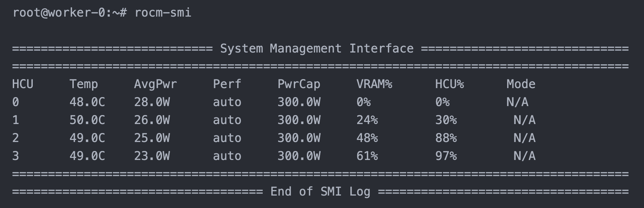Click the 88% HCU utilization value
The image size is (644, 208).
446,138
